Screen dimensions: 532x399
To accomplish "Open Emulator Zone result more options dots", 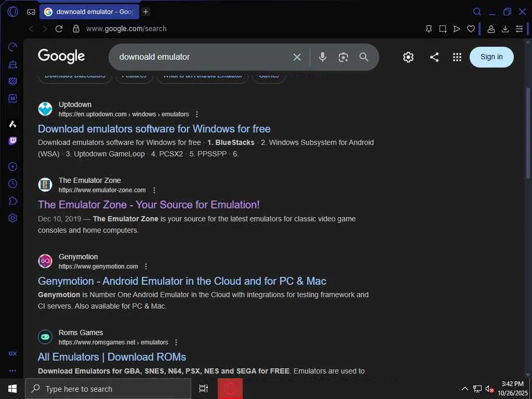I will (154, 190).
